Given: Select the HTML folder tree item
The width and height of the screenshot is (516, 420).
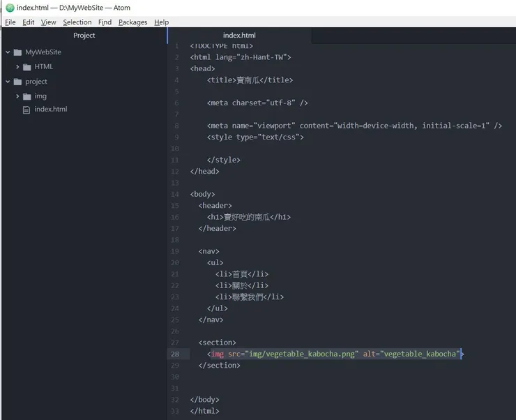Looking at the screenshot, I should pos(43,67).
